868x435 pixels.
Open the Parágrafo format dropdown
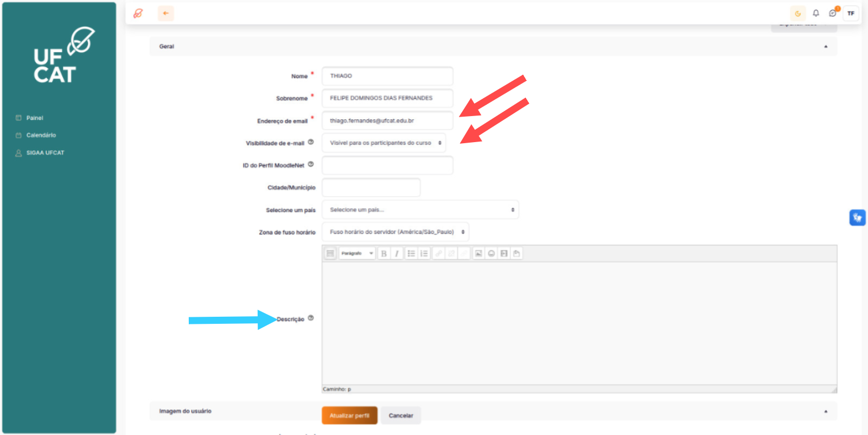tap(357, 253)
